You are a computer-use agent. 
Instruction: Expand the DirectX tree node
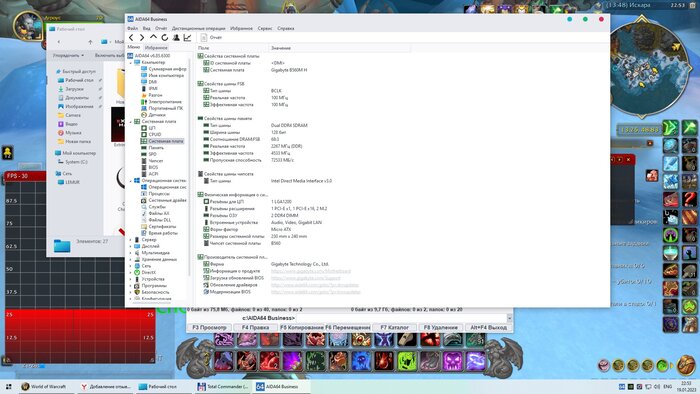coord(131,272)
